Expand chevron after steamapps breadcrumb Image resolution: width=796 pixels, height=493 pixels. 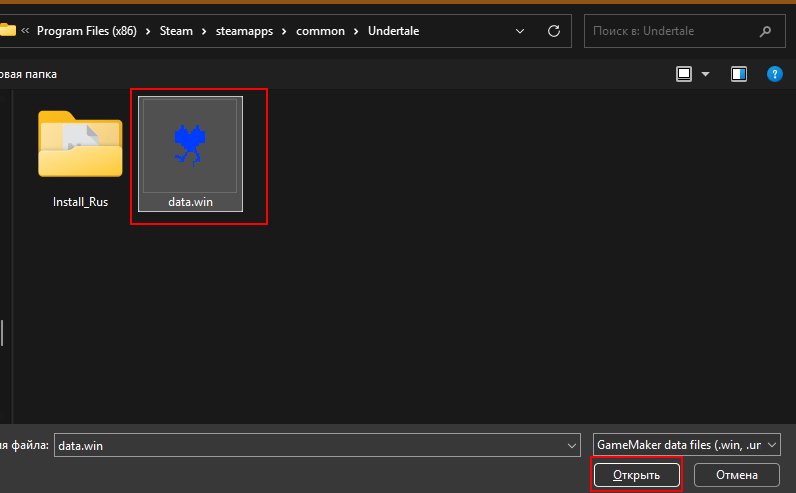coord(284,31)
